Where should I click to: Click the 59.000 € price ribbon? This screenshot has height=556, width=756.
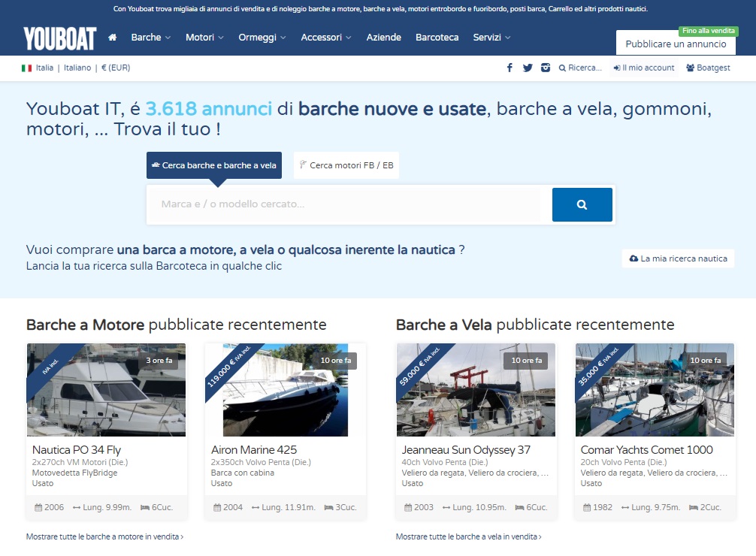coord(420,367)
